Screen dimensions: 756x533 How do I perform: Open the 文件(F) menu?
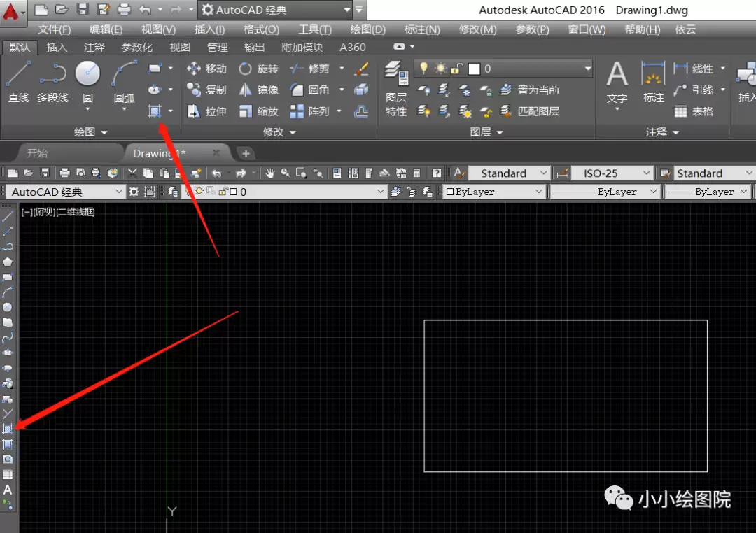click(x=54, y=30)
